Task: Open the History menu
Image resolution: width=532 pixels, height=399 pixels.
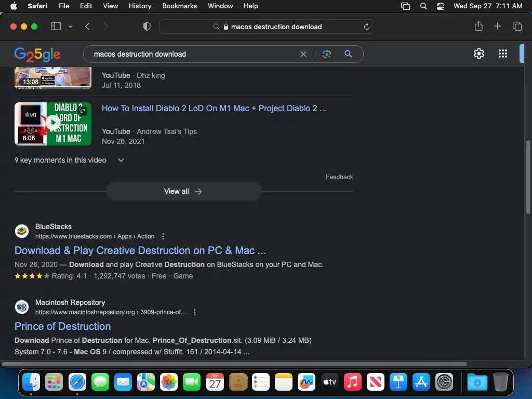Action: pos(140,6)
